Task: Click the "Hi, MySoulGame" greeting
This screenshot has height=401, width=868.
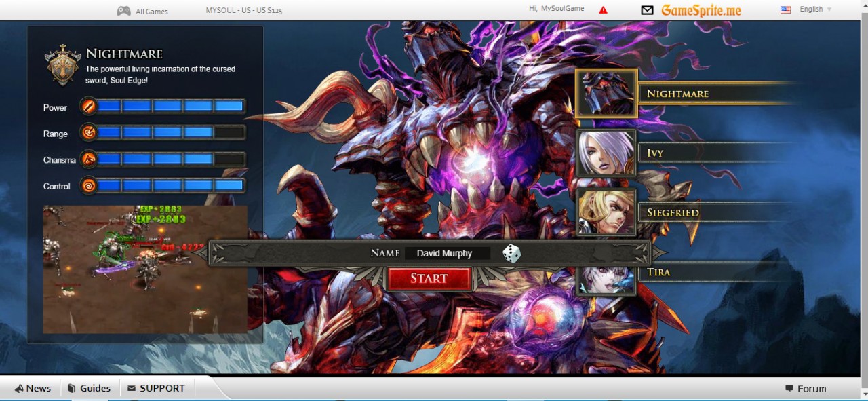Action: [556, 9]
